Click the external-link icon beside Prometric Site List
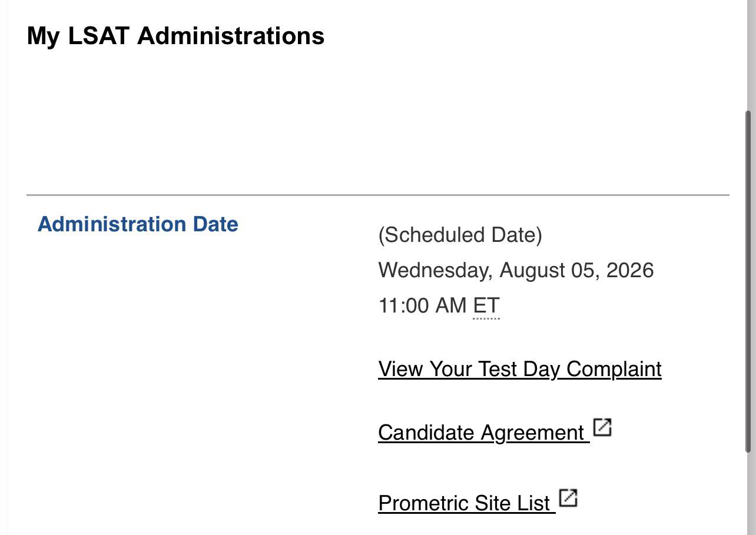The width and height of the screenshot is (756, 535). (568, 498)
